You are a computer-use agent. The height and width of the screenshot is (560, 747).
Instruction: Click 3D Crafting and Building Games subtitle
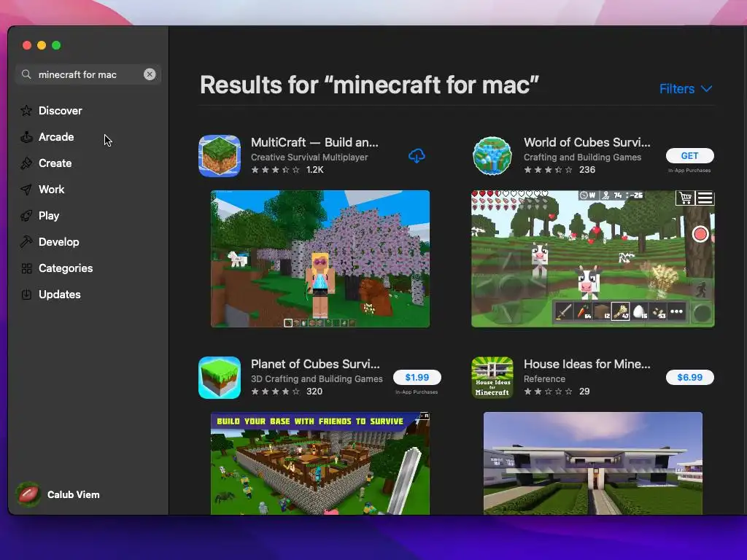317,379
